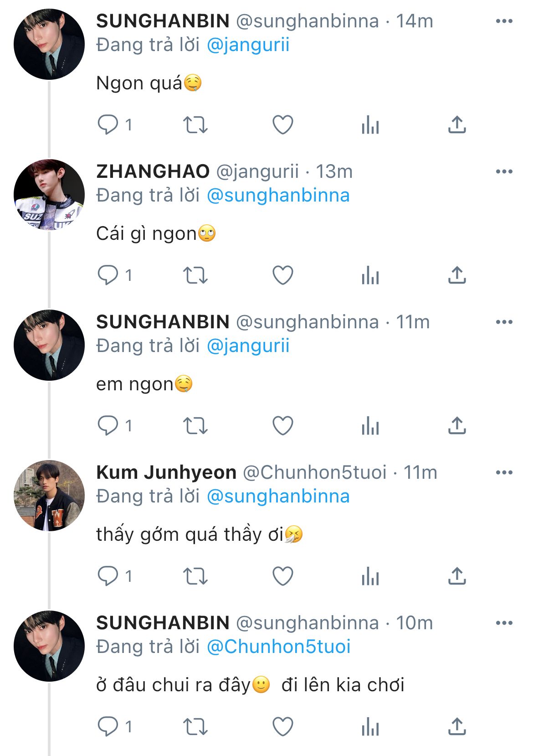Like ZHANGHAO's "Cái gì ngon" tweet

pyautogui.click(x=282, y=275)
